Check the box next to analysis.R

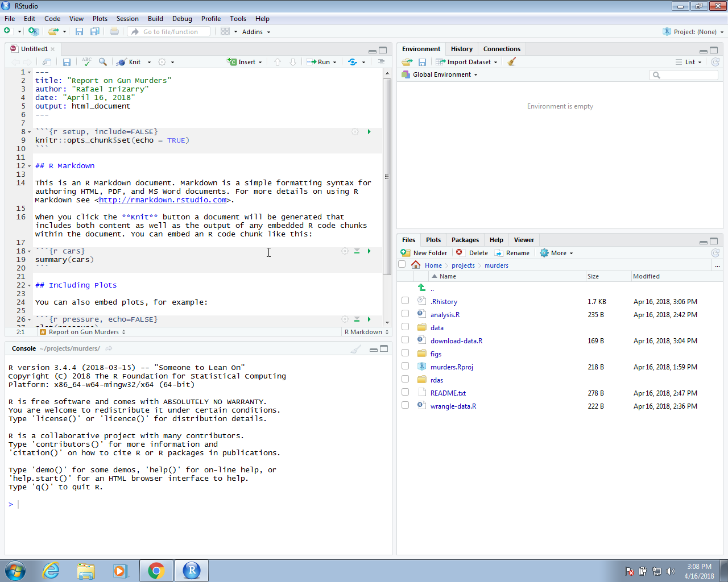coord(405,314)
